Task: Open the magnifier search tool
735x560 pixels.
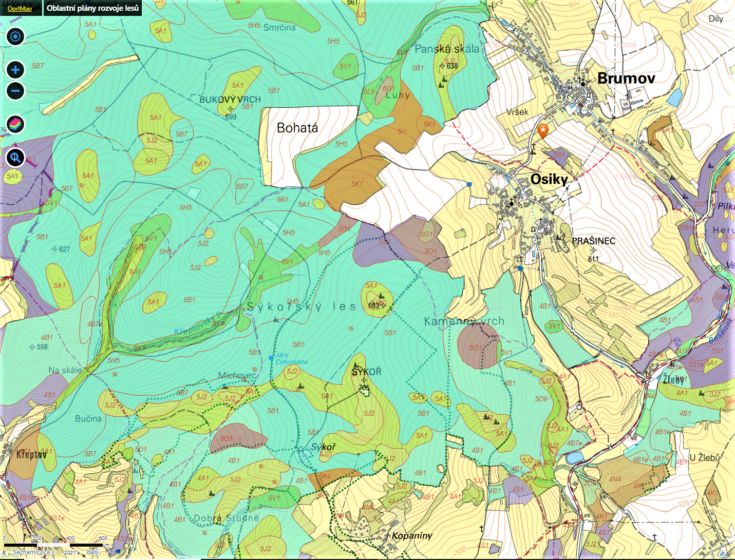Action: 15,158
